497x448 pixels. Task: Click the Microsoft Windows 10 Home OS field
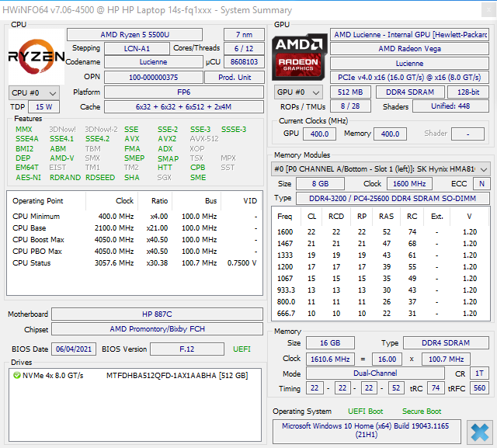(367, 430)
